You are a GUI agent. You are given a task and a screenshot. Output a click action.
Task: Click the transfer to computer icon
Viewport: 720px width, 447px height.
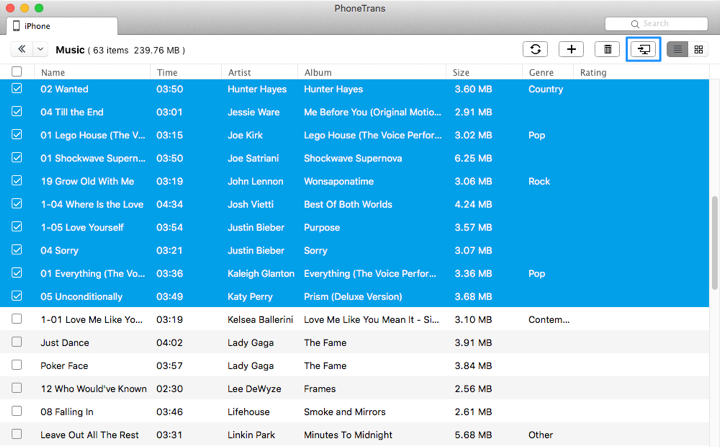click(x=643, y=49)
